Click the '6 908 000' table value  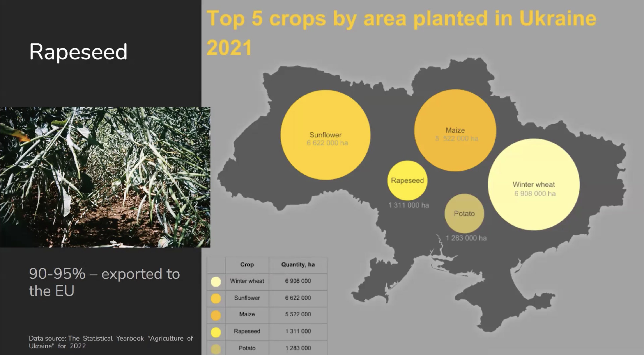point(298,281)
